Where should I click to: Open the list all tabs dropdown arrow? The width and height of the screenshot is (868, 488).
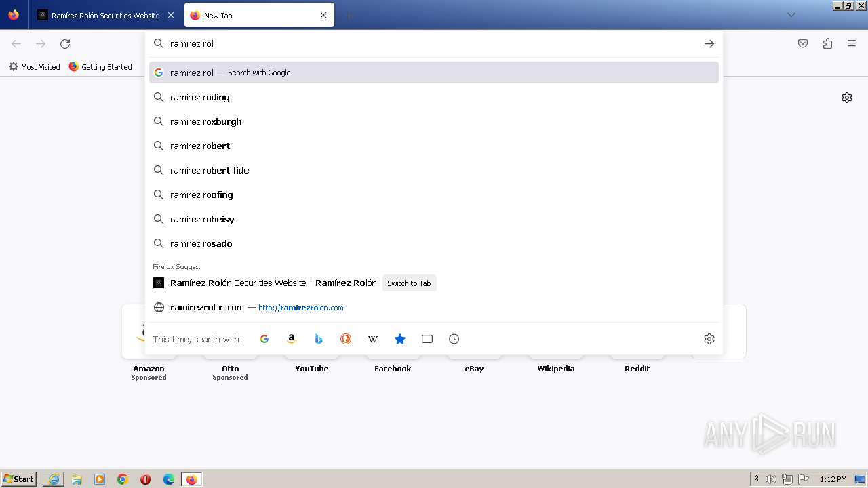point(791,15)
